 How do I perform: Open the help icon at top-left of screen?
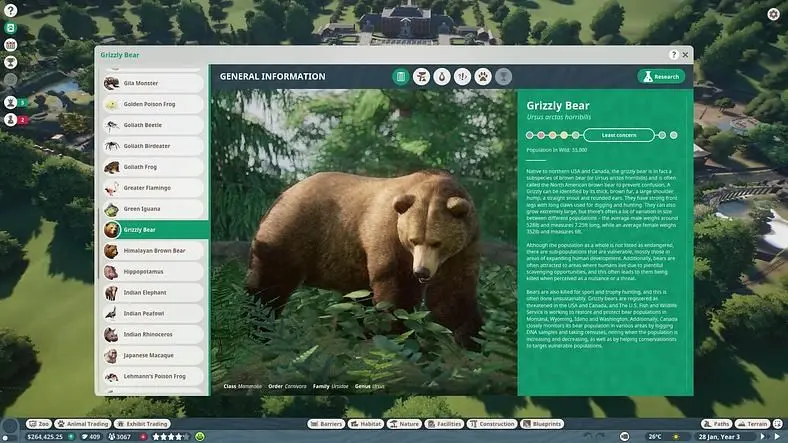click(11, 10)
